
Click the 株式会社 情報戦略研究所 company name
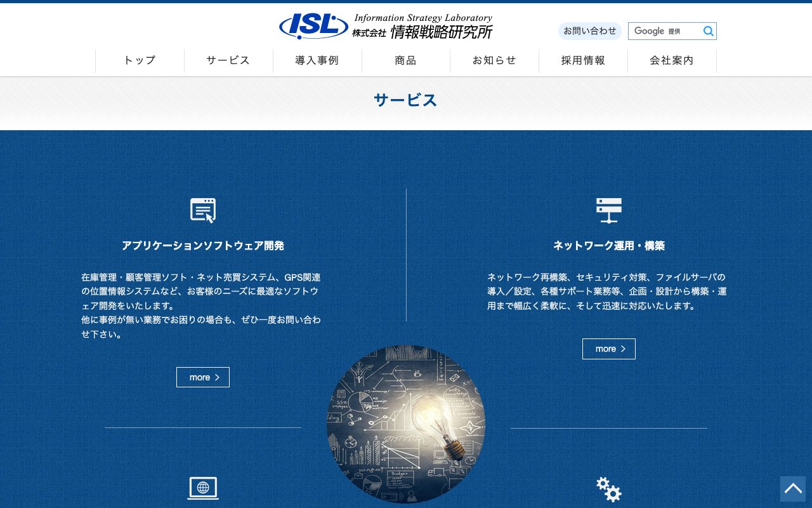click(422, 32)
